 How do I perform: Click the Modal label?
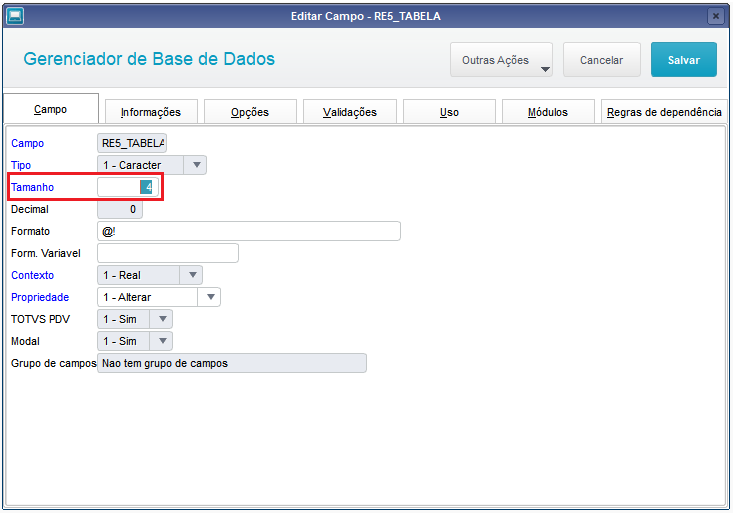tap(25, 341)
